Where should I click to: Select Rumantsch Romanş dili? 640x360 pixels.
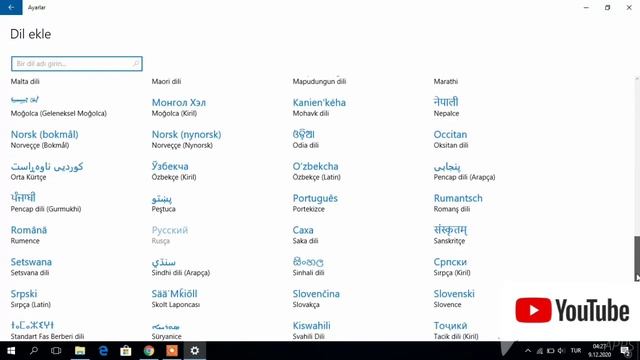458,202
